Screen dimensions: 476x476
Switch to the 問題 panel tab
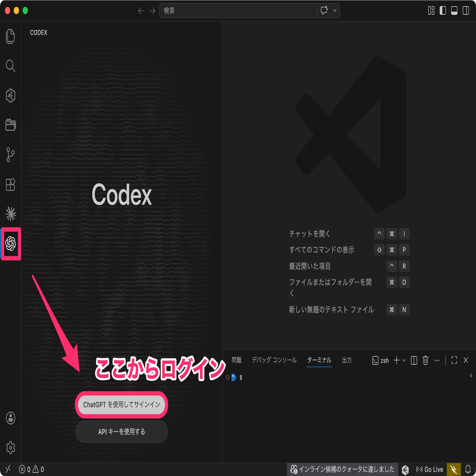coord(236,360)
